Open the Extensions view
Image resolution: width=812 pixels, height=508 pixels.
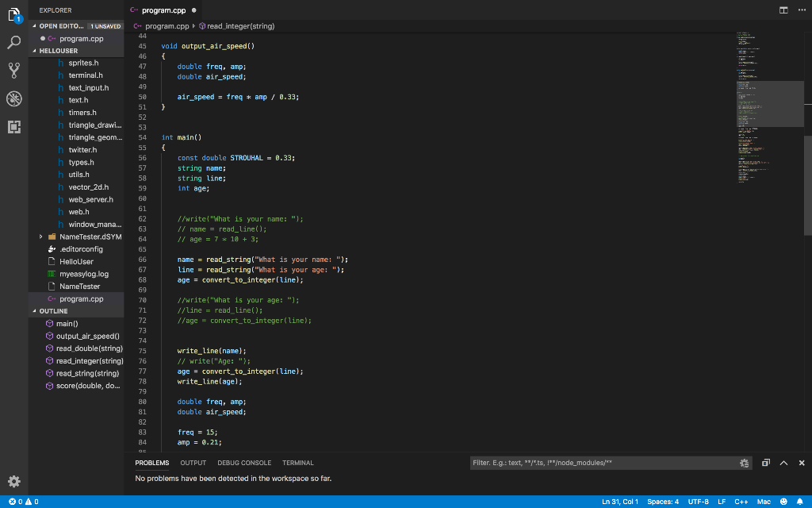click(x=13, y=127)
